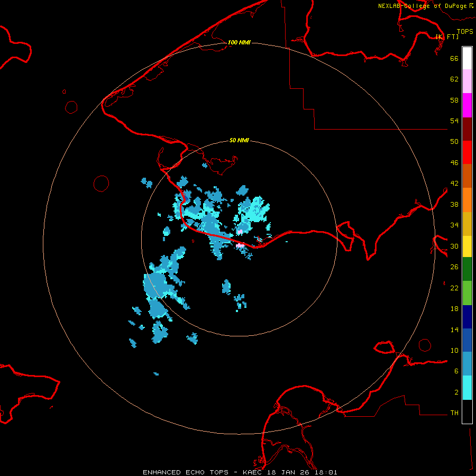Click the cyan 2 kft legend swatch
Viewport: 476px width, 476px height.
(x=467, y=388)
